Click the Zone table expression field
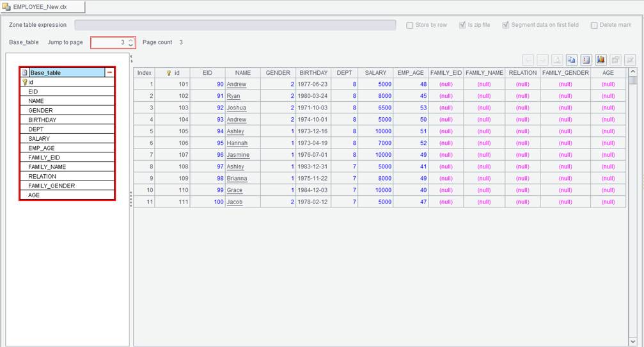 (235, 25)
